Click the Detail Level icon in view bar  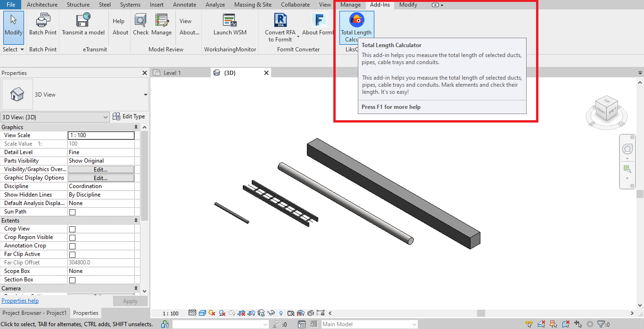(x=192, y=313)
